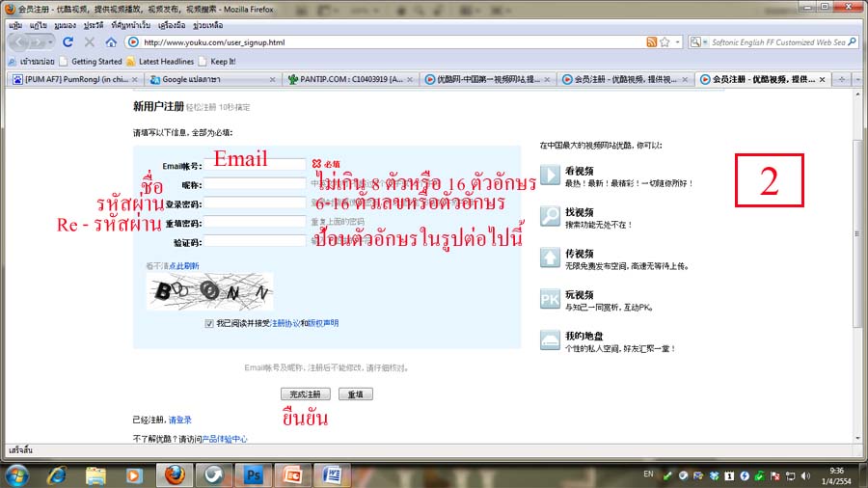Open the first menu in the Firefox menu bar
The width and height of the screenshot is (868, 488).
tap(15, 25)
